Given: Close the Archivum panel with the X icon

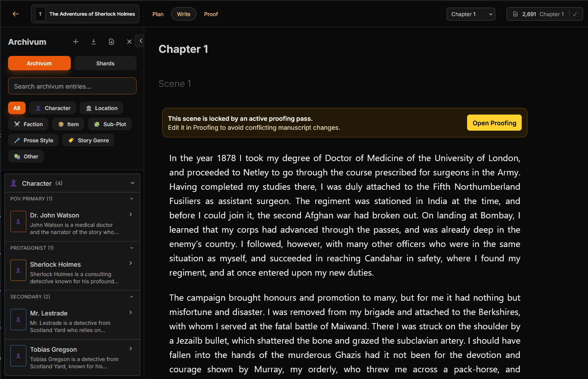Looking at the screenshot, I should pos(129,42).
